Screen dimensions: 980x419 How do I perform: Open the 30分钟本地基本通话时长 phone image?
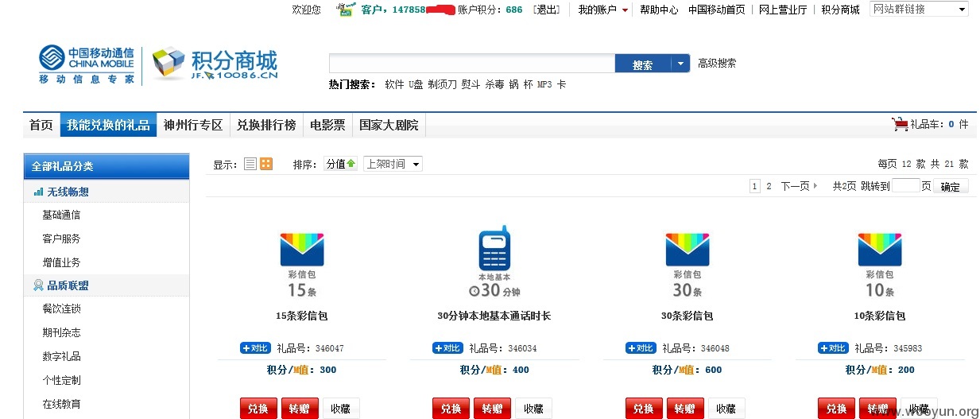pyautogui.click(x=494, y=262)
